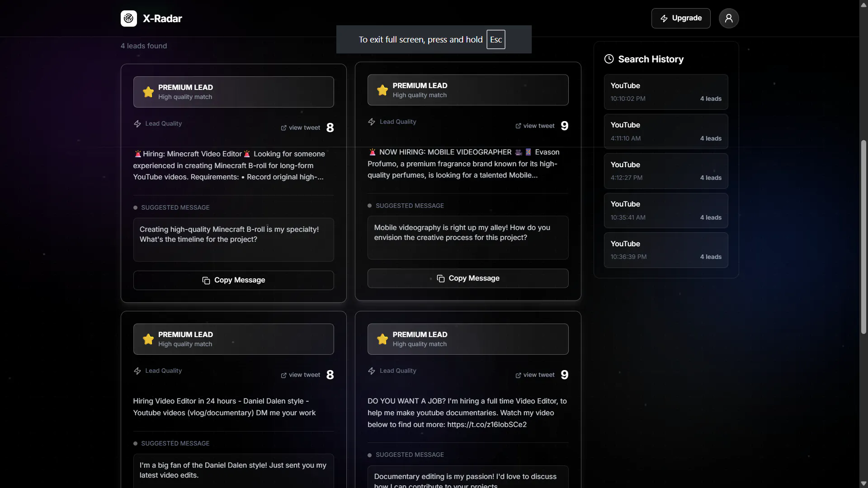Click the X-Radar brand name
This screenshot has height=488, width=868.
[x=162, y=19]
